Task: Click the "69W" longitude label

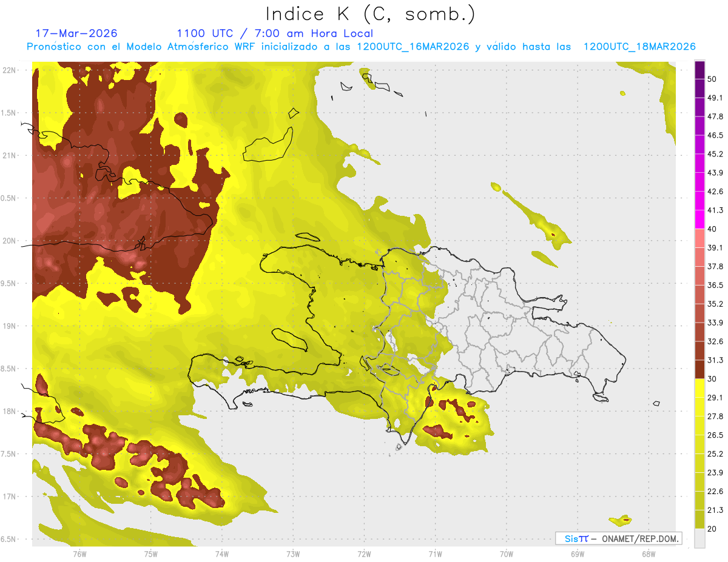Action: pyautogui.click(x=578, y=554)
